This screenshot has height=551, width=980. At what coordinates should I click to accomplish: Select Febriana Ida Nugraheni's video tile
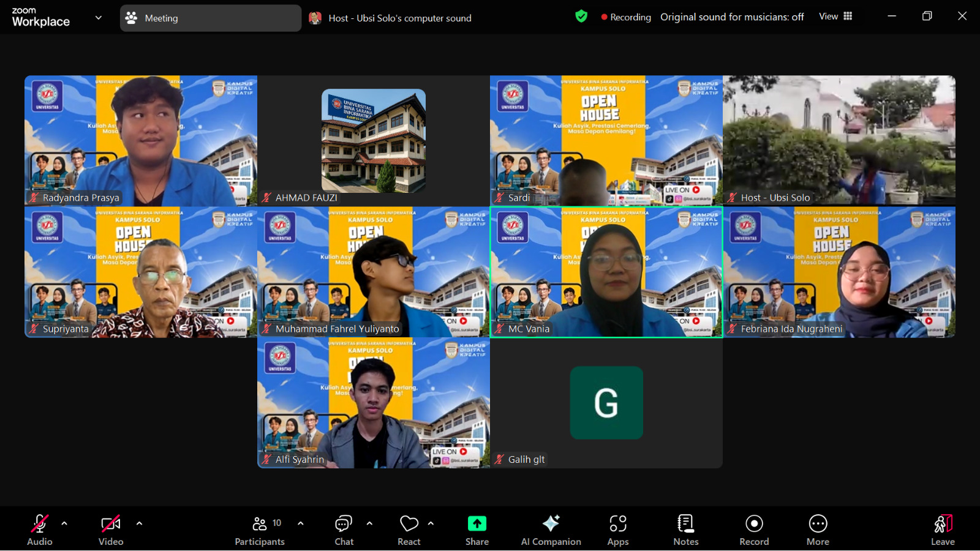point(839,272)
